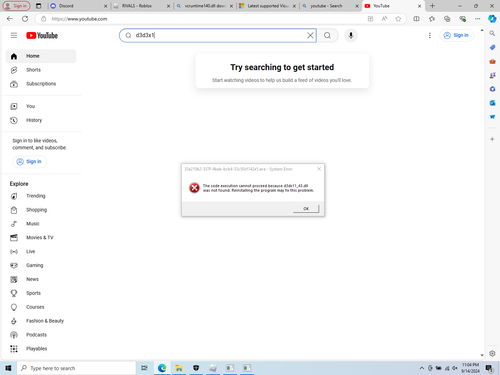Click OK in System Error dialog
Image resolution: width=500 pixels, height=375 pixels.
point(306,209)
